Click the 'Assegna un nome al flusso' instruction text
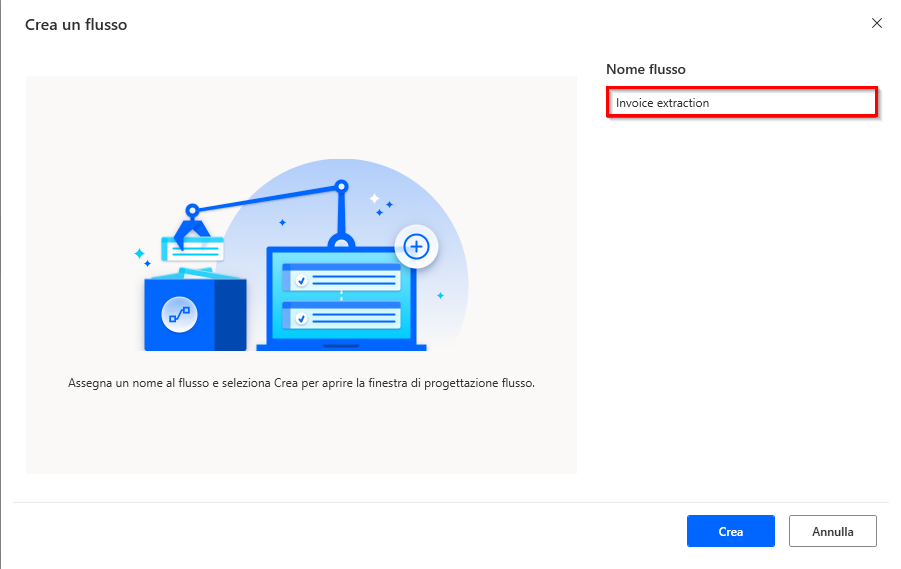The width and height of the screenshot is (901, 569). 301,383
